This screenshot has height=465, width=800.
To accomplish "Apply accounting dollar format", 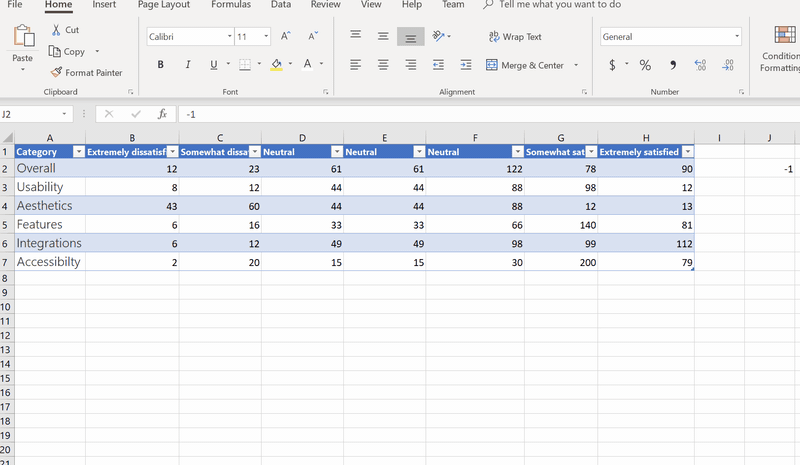I will (612, 65).
